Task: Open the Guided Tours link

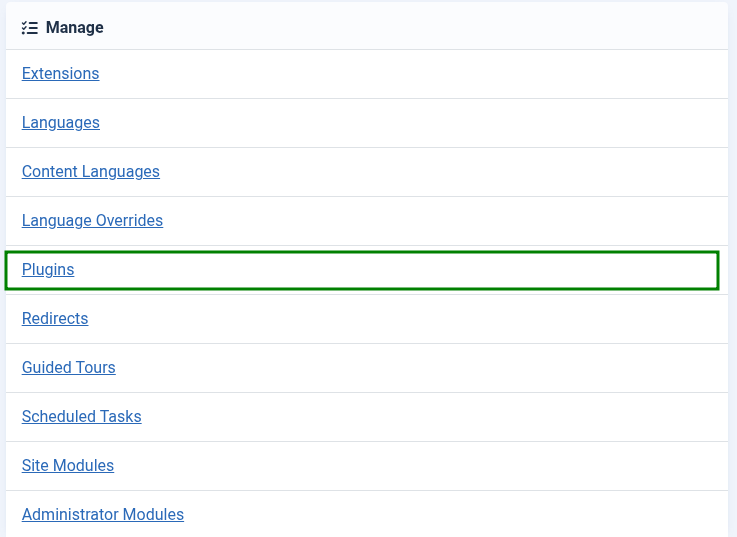Action: point(69,368)
